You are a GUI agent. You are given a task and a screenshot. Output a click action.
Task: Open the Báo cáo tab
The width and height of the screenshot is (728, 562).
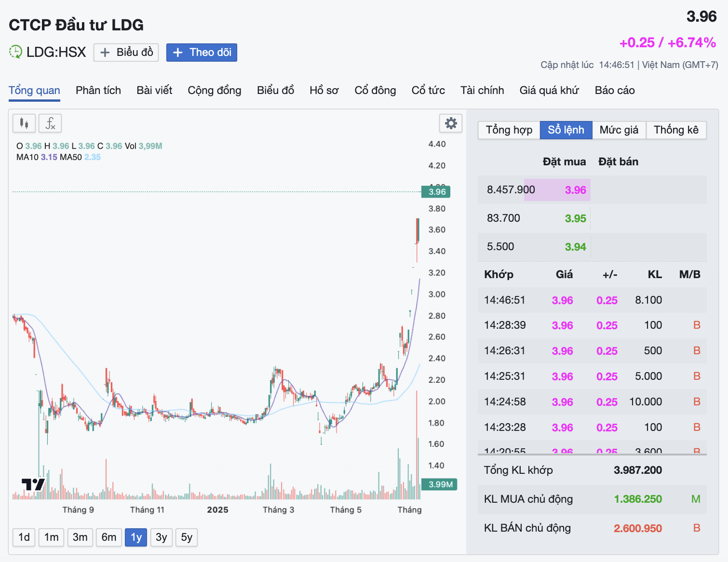pos(615,91)
